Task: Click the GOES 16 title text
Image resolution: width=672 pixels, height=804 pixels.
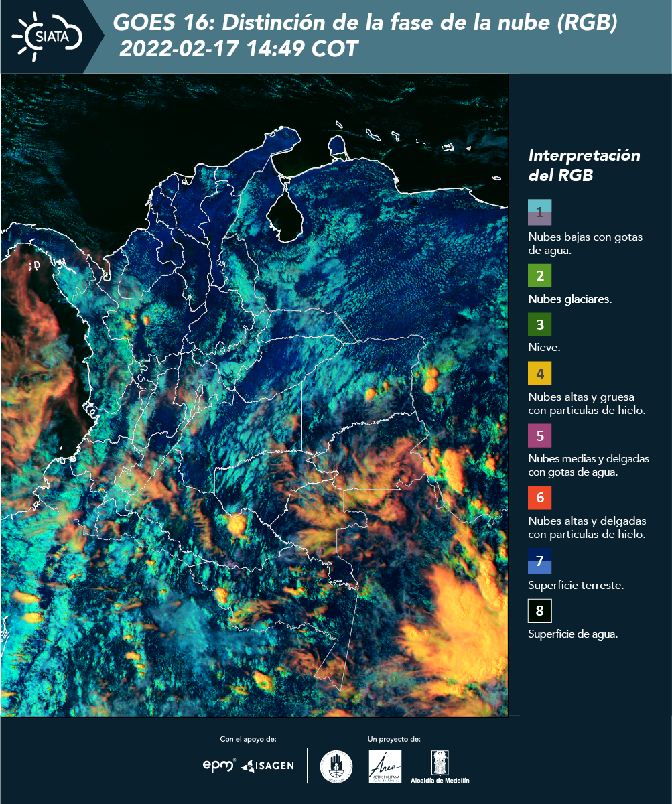Action: [x=364, y=23]
